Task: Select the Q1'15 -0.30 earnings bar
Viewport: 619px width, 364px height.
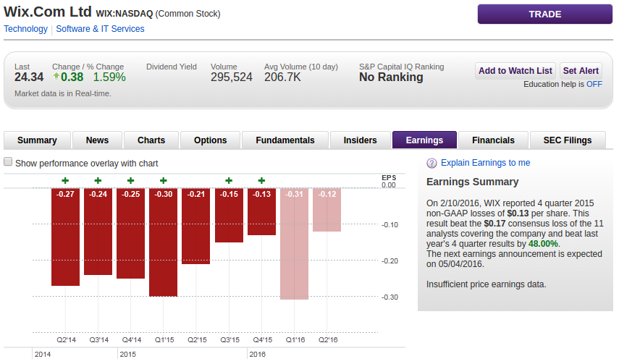Action: [x=164, y=242]
